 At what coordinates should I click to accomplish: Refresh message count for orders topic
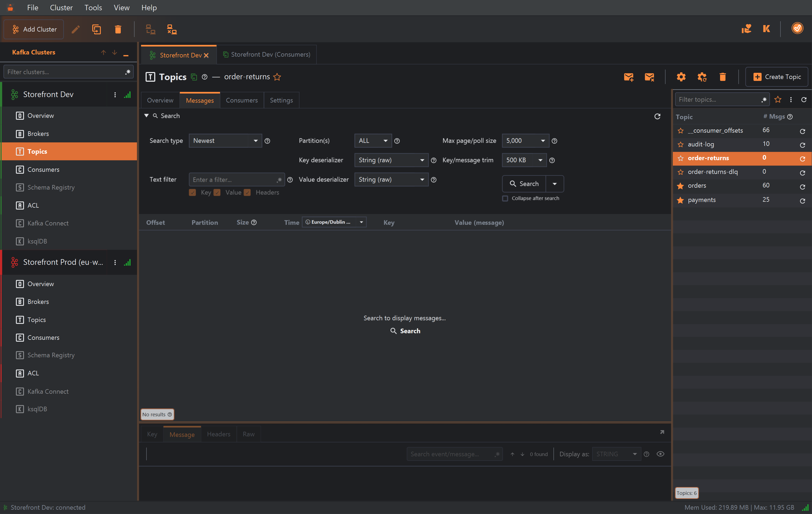(x=802, y=187)
